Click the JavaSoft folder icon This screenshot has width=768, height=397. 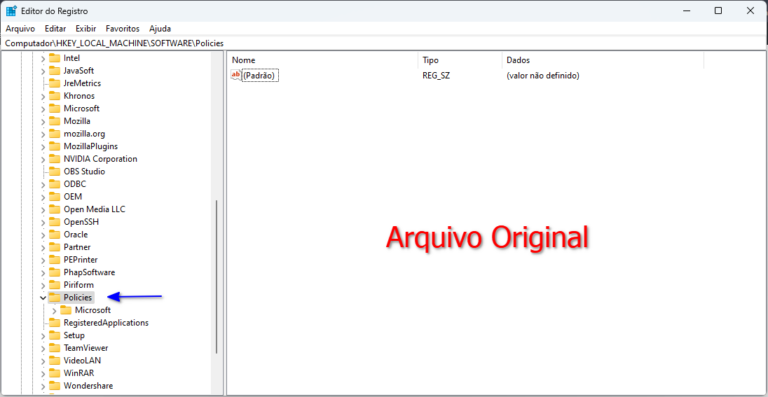coord(54,70)
